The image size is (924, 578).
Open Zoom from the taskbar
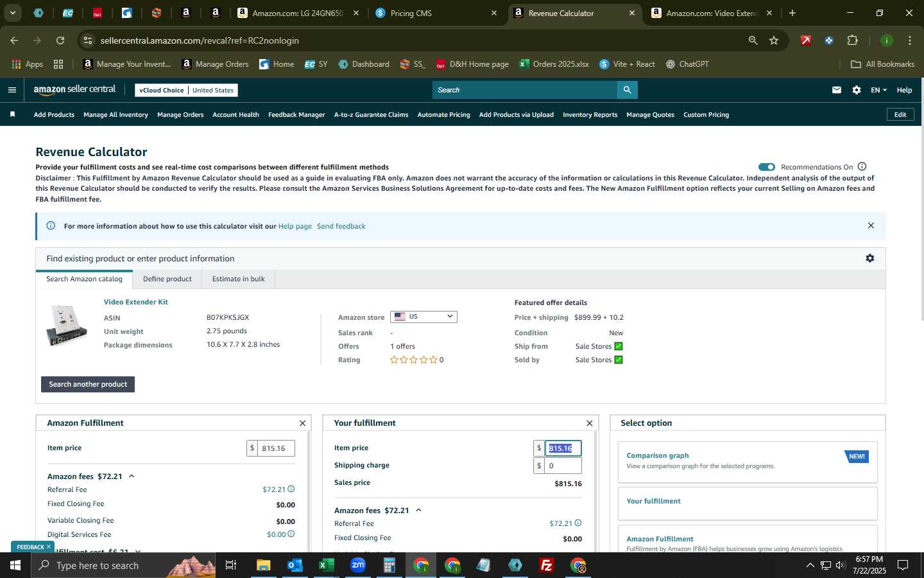(358, 565)
